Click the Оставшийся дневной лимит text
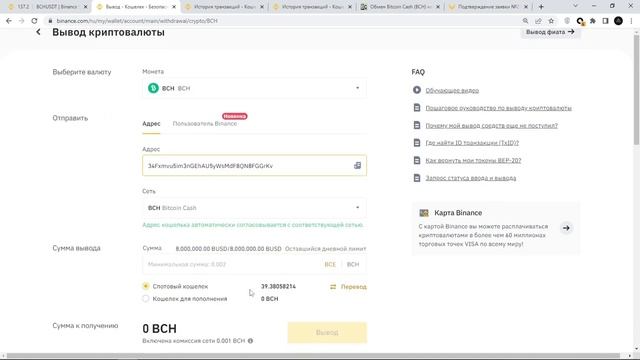The image size is (640, 360). pyautogui.click(x=325, y=249)
